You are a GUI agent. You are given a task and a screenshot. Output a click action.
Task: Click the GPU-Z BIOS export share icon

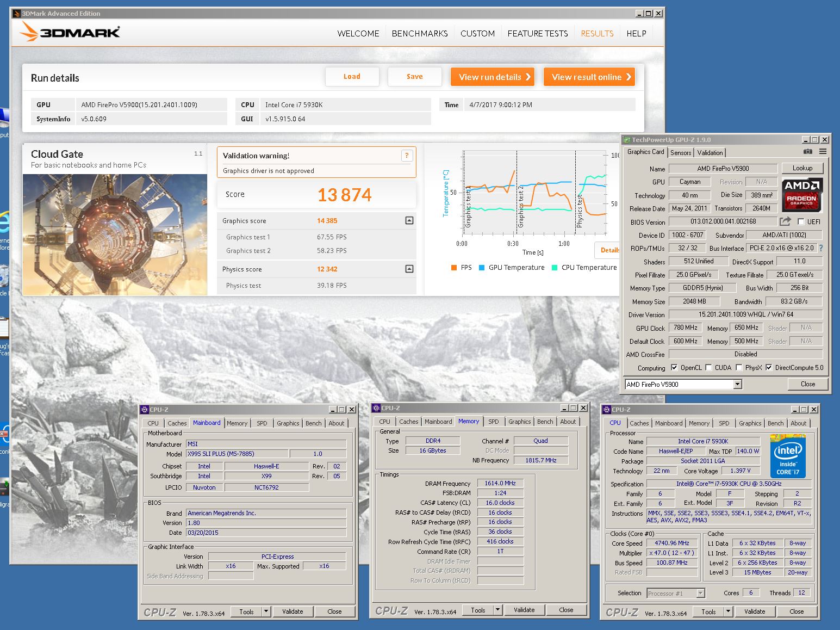785,221
